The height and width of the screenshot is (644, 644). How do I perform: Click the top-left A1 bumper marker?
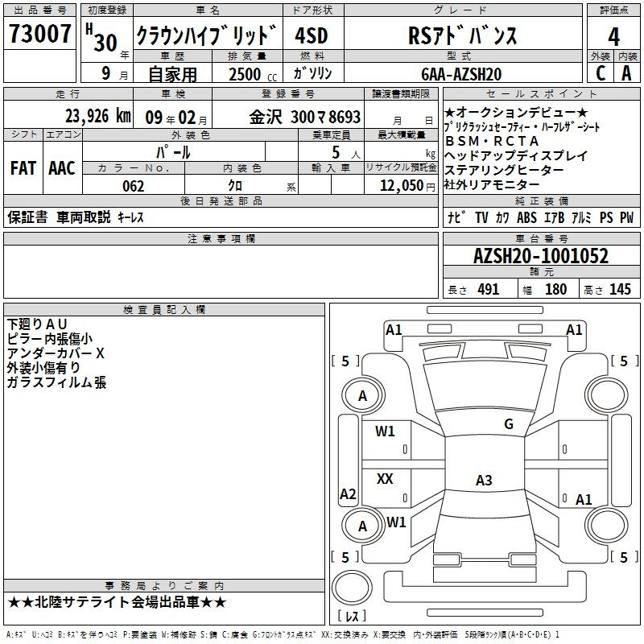(x=394, y=329)
